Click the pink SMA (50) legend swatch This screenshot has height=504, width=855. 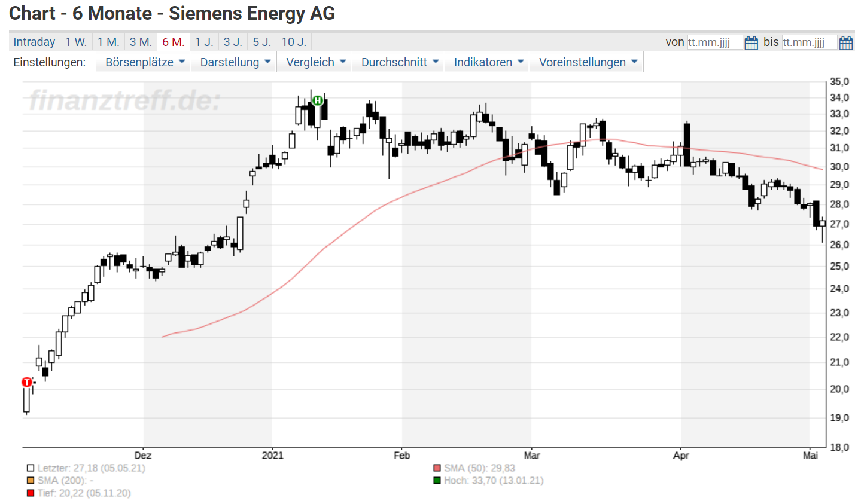click(437, 468)
